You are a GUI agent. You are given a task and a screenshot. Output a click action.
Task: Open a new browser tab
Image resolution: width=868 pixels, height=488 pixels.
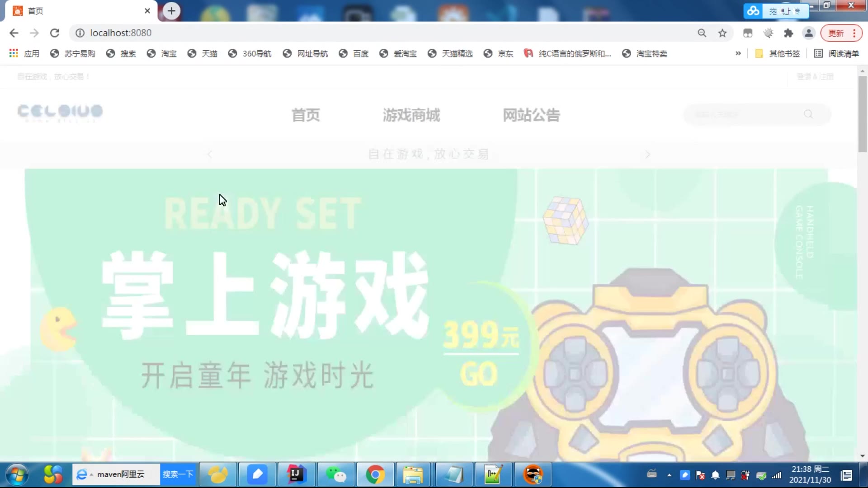(x=171, y=11)
